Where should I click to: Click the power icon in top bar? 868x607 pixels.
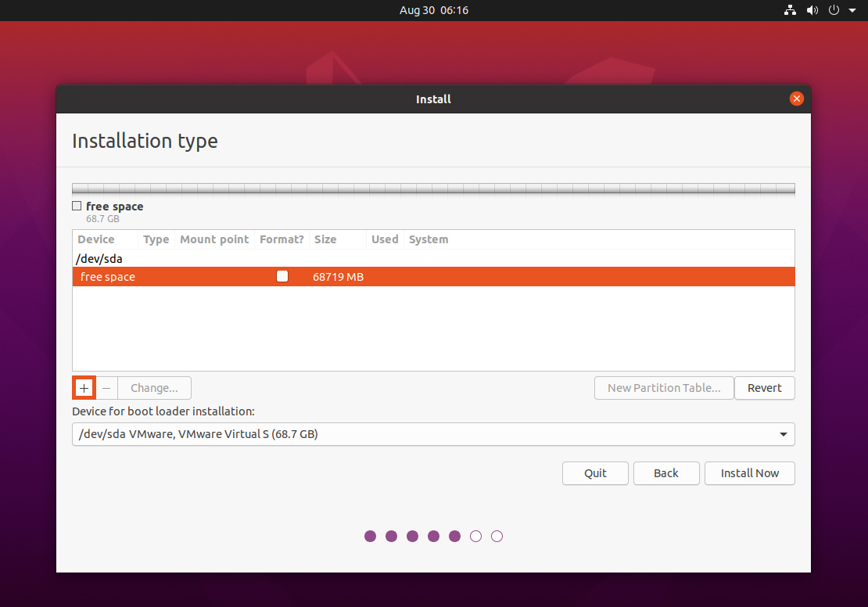click(x=834, y=10)
